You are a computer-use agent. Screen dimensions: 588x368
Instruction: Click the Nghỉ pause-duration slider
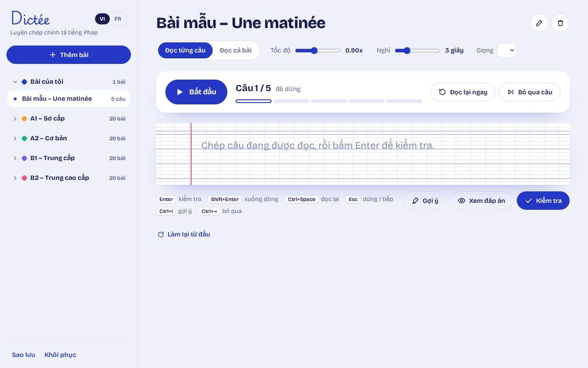tap(418, 51)
